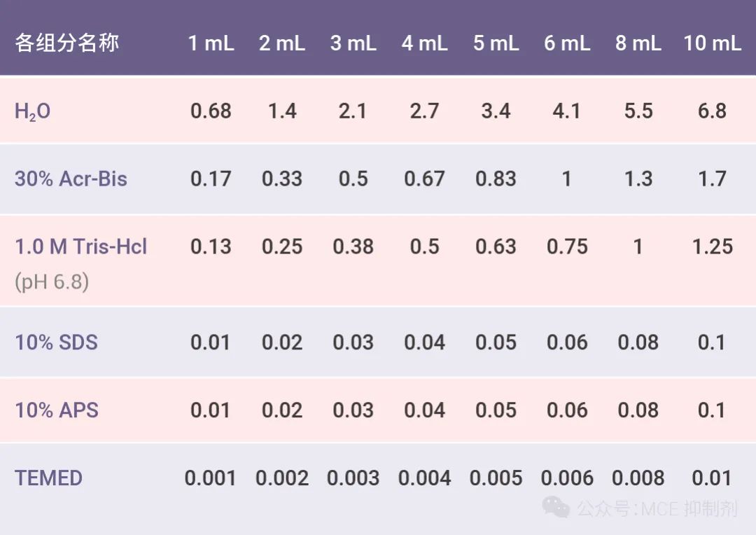This screenshot has height=535, width=756.
Task: Select the 各组分名称 header cell
Action: tap(67, 43)
